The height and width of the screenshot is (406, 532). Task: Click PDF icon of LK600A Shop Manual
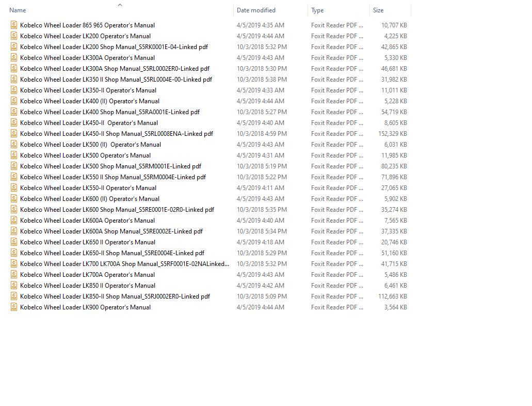[x=14, y=231]
